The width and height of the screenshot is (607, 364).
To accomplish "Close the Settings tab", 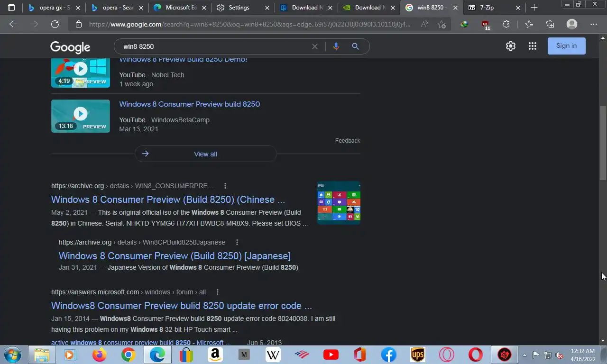I will pos(267,8).
